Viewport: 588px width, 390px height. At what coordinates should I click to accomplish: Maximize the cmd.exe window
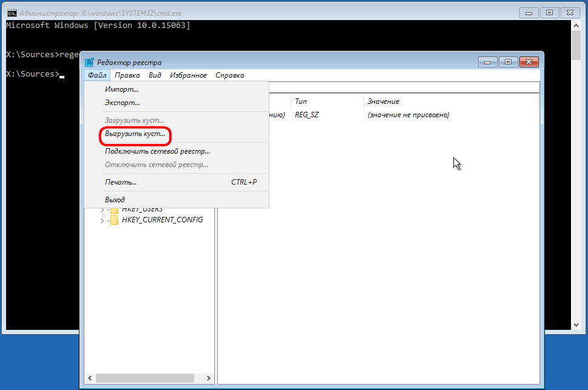click(x=549, y=13)
